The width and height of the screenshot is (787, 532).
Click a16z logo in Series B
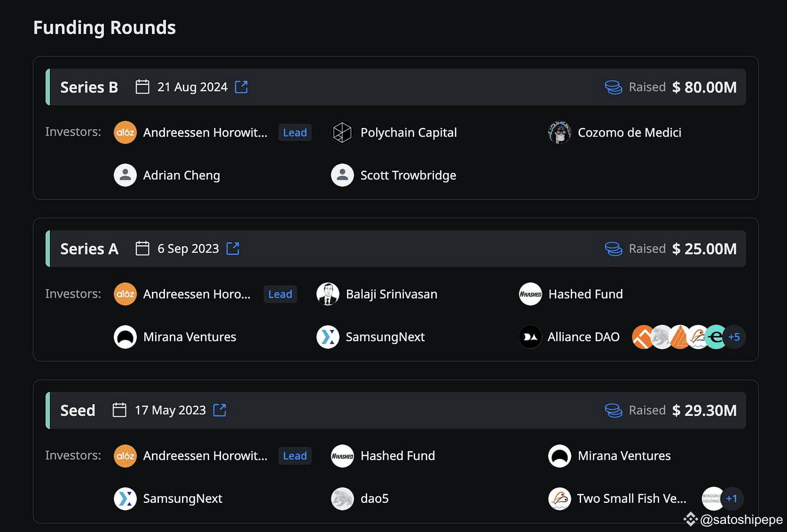point(125,132)
